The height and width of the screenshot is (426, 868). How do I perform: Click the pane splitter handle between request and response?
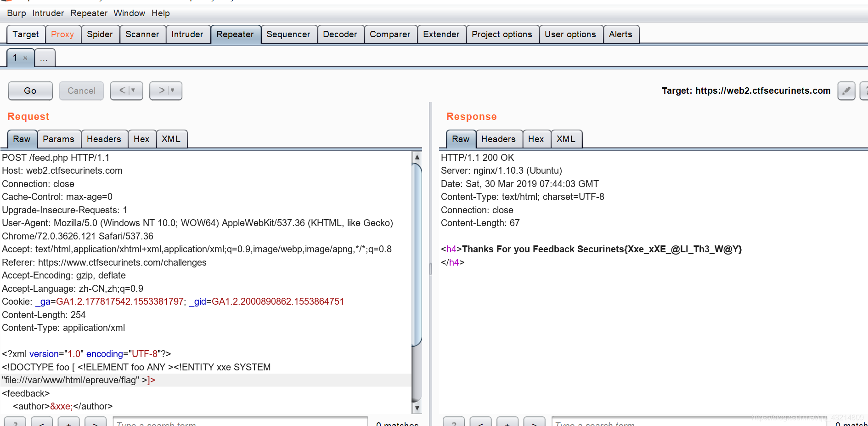(x=430, y=269)
